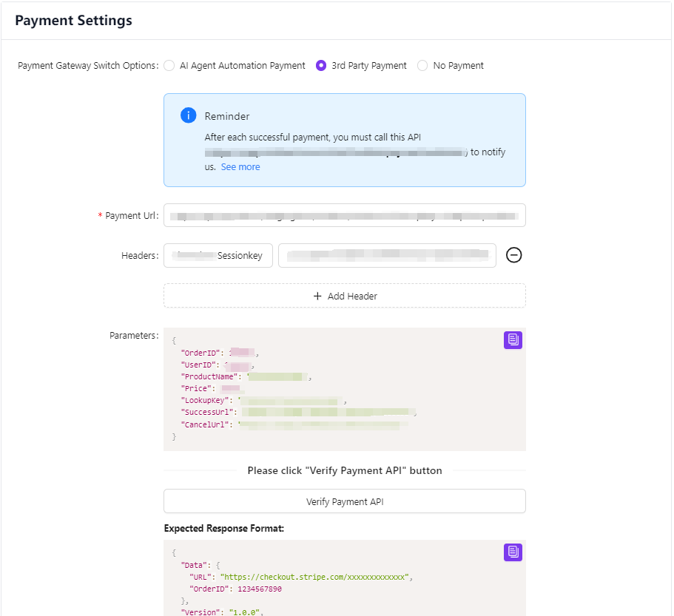
Task: Click the header value input field
Action: click(387, 255)
